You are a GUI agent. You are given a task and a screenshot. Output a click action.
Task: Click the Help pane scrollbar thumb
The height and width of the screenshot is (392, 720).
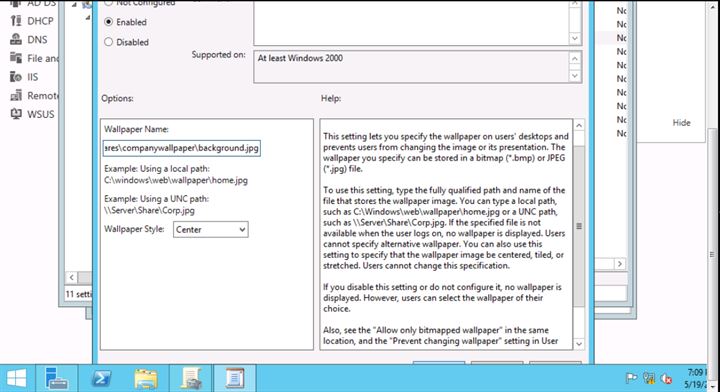[579, 226]
